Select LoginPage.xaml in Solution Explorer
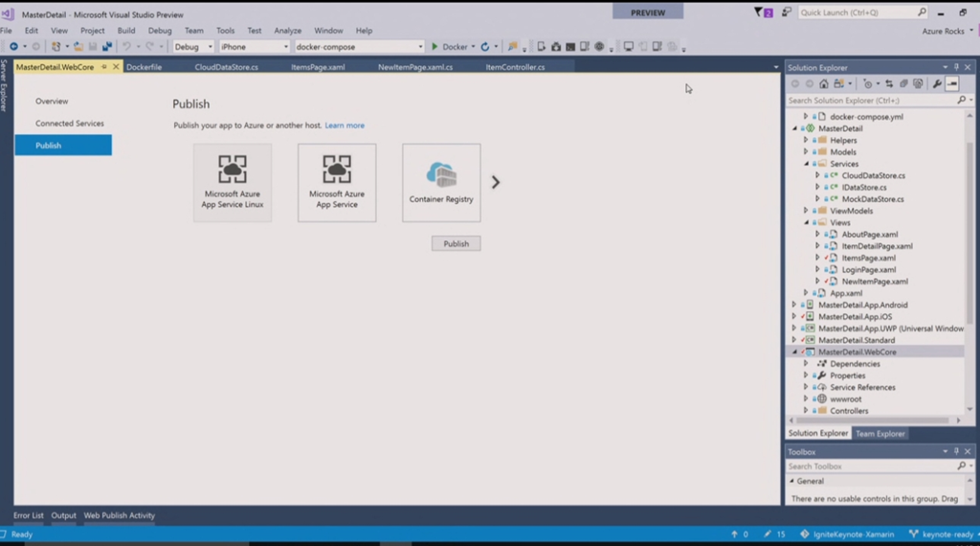This screenshot has height=546, width=980. (x=869, y=269)
